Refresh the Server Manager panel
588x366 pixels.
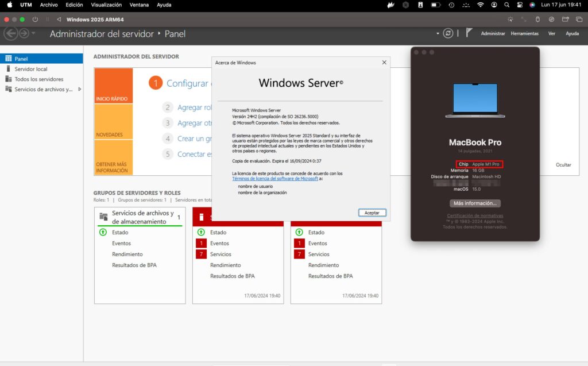448,33
